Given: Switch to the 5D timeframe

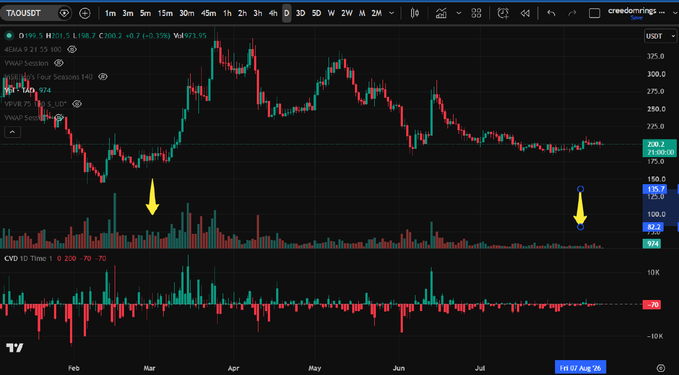Looking at the screenshot, I should tap(317, 13).
